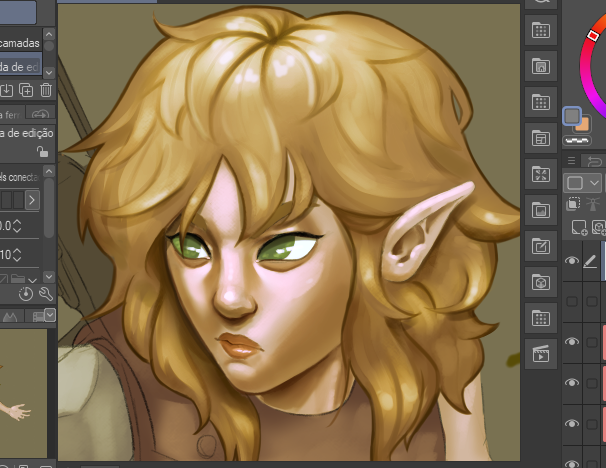Viewport: 606px width, 468px height.
Task: Click the reset clock dial icon
Action: [26, 294]
